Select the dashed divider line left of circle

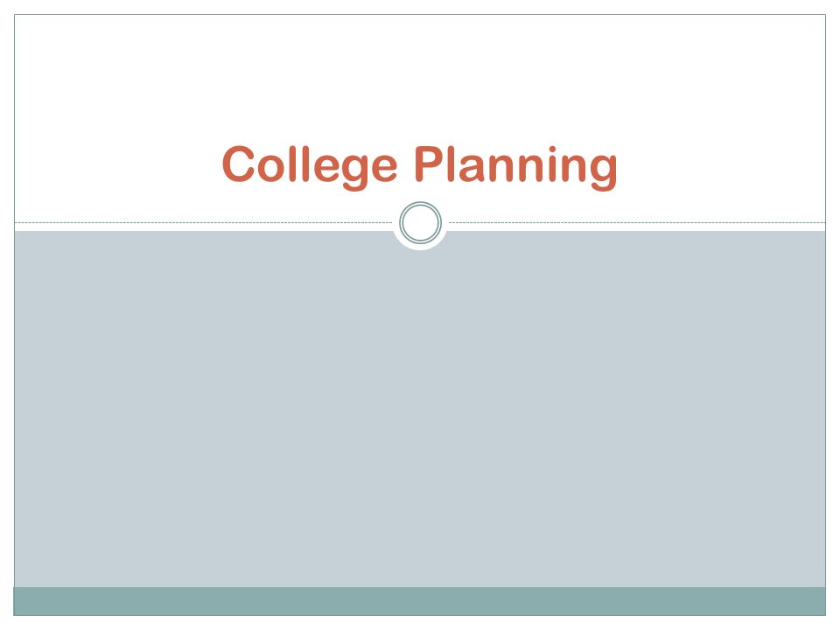[204, 222]
